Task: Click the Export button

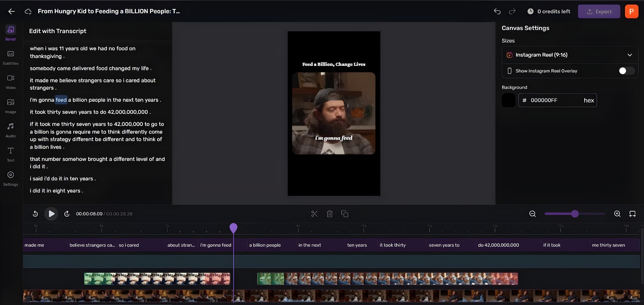Action: click(599, 11)
